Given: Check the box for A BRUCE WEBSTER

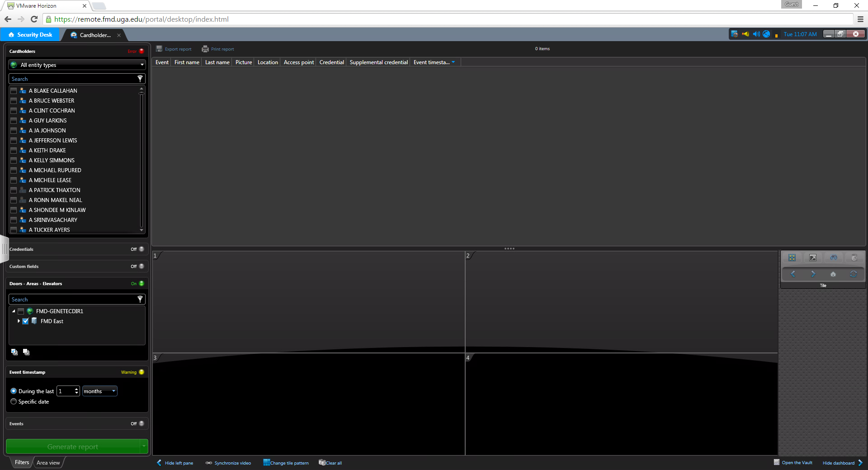Looking at the screenshot, I should (x=14, y=101).
